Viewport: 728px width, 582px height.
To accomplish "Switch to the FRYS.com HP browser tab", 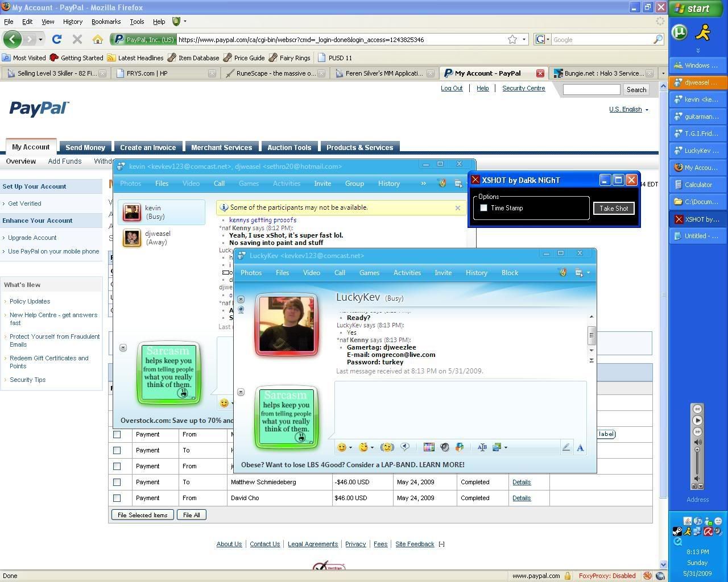I will pos(164,73).
